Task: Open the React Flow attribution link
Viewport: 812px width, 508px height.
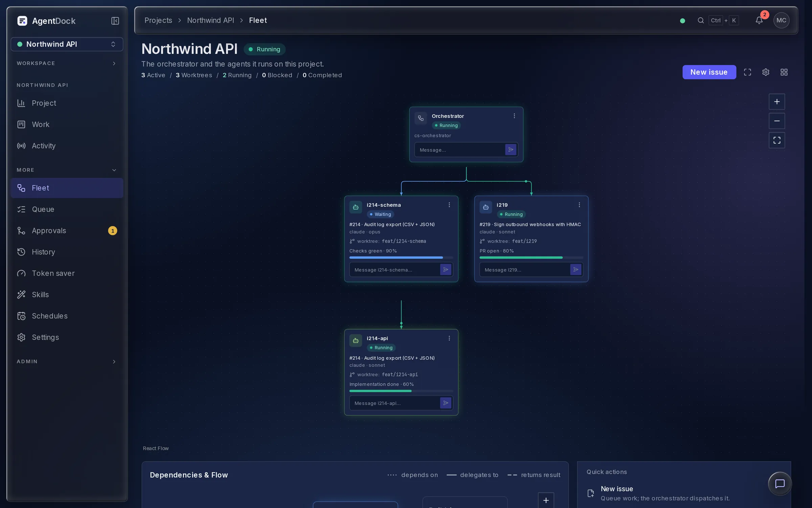Action: (156, 448)
